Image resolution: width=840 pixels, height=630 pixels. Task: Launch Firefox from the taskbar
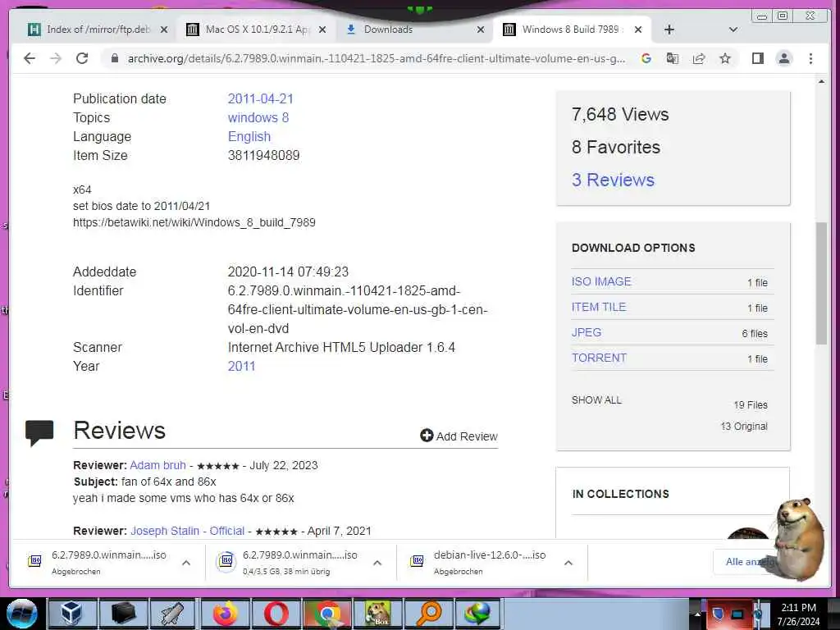click(226, 614)
